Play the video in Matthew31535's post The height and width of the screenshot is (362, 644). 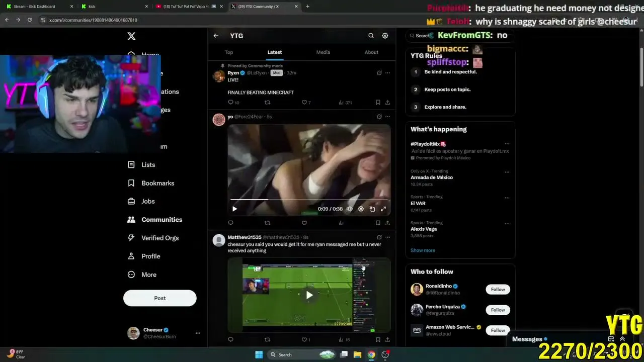(309, 295)
